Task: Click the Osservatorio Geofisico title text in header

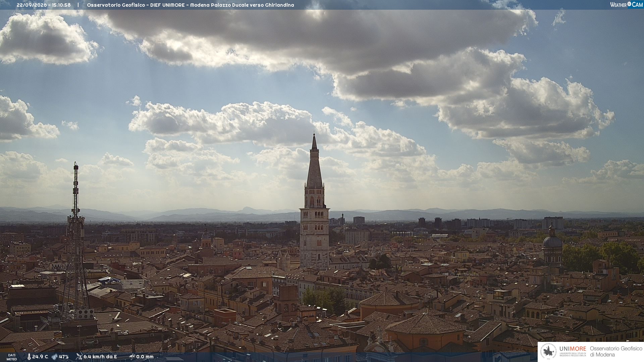Action: click(116, 5)
